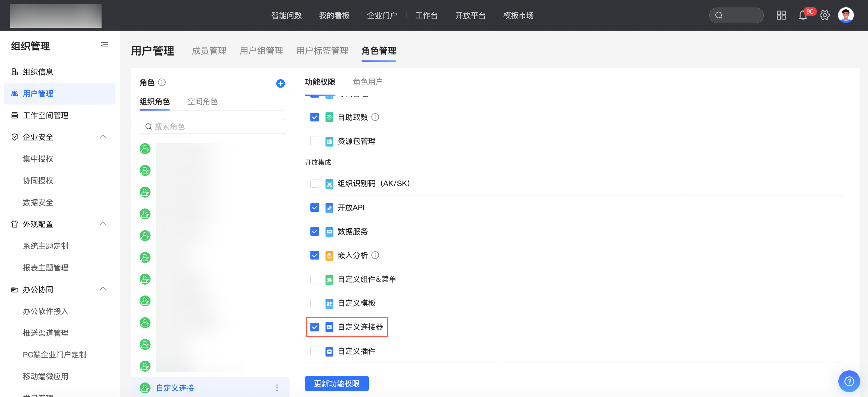Open the user avatar menu
The height and width of the screenshot is (397, 868).
[x=846, y=15]
